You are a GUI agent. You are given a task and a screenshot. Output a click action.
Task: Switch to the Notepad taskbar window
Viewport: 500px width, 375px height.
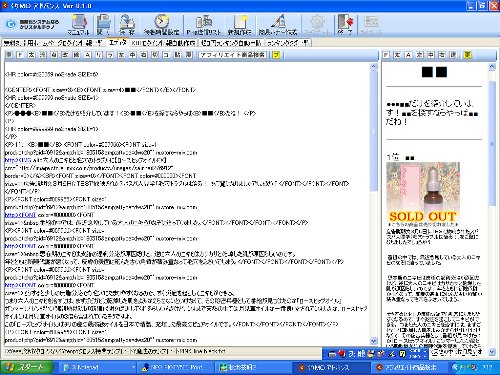pos(99,367)
